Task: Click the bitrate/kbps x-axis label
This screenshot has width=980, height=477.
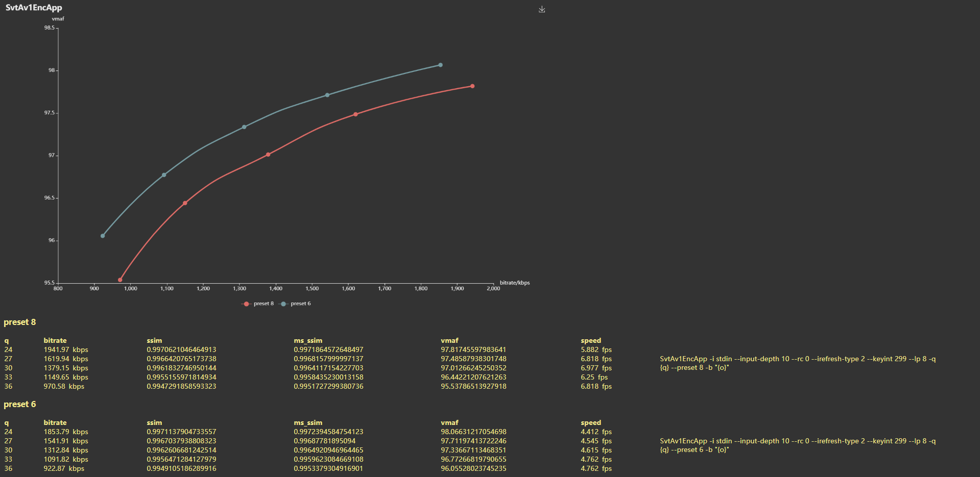Action: [x=515, y=283]
